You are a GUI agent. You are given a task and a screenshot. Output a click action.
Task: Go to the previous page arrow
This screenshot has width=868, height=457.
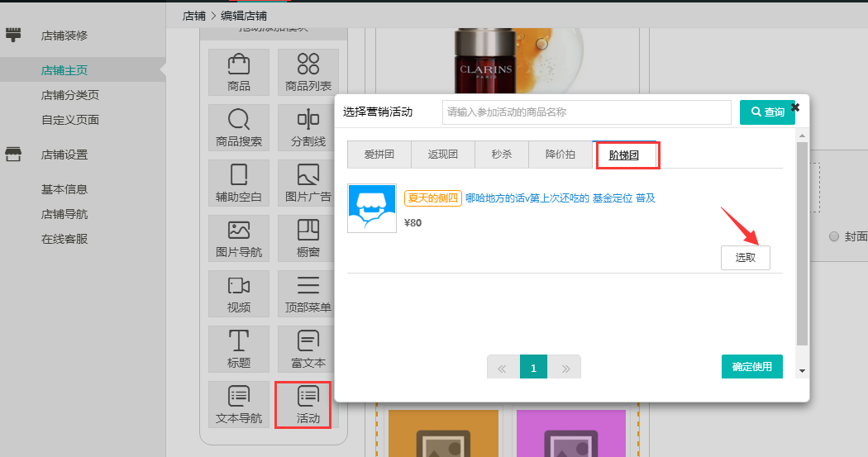click(503, 368)
